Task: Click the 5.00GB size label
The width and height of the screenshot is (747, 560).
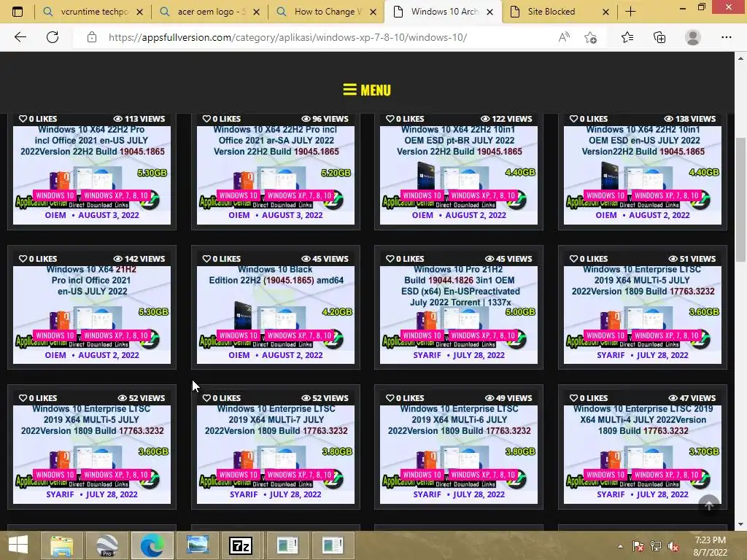Action: click(x=520, y=312)
